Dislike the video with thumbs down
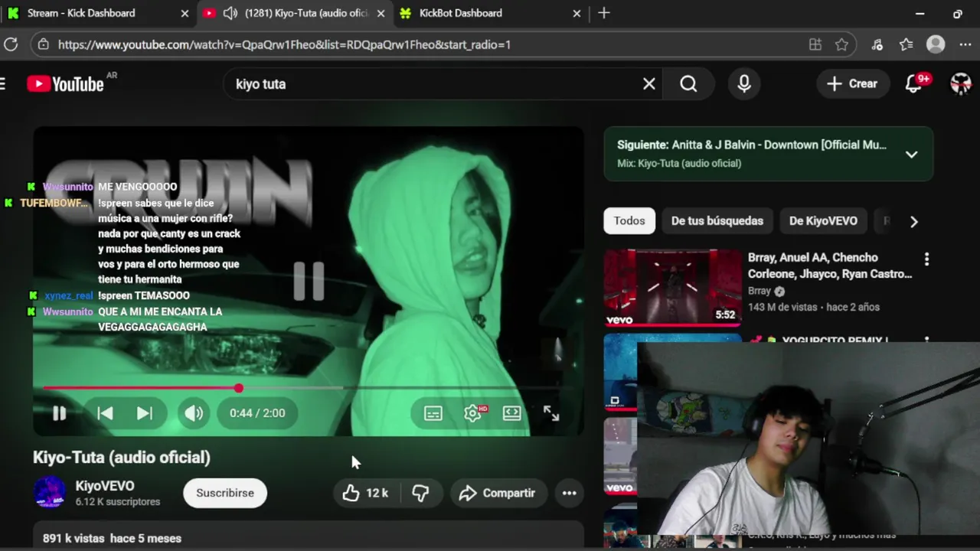Screen dimensions: 980x551 [x=420, y=493]
